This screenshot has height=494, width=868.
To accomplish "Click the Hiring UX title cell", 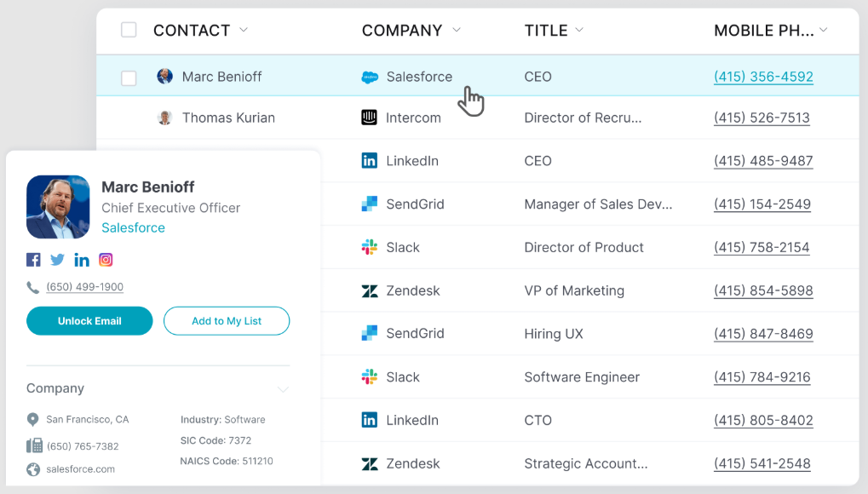I will (554, 333).
